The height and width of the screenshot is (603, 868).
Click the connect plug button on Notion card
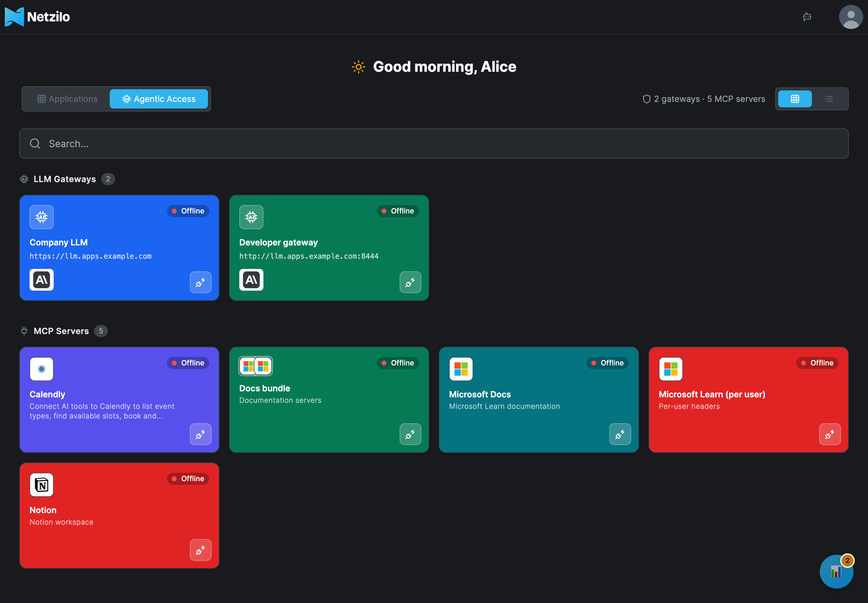200,550
